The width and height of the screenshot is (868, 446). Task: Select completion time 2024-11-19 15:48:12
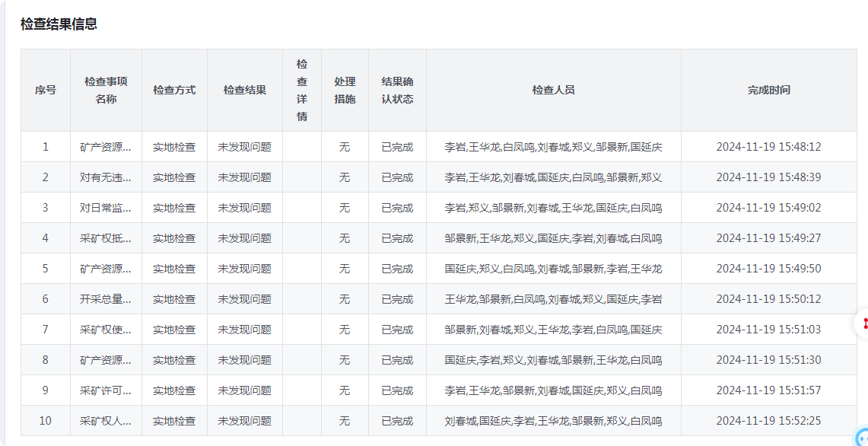(x=768, y=147)
